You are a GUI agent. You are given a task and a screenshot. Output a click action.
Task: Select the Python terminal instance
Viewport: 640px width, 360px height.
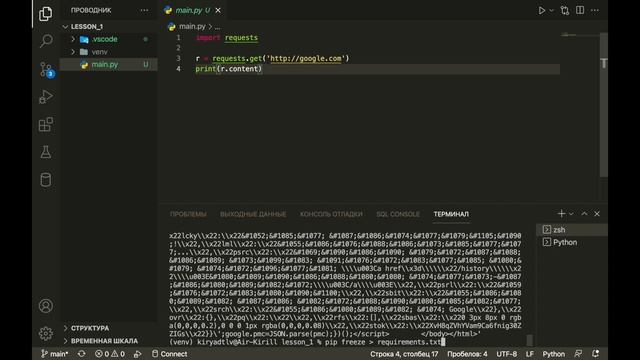[x=572, y=242]
